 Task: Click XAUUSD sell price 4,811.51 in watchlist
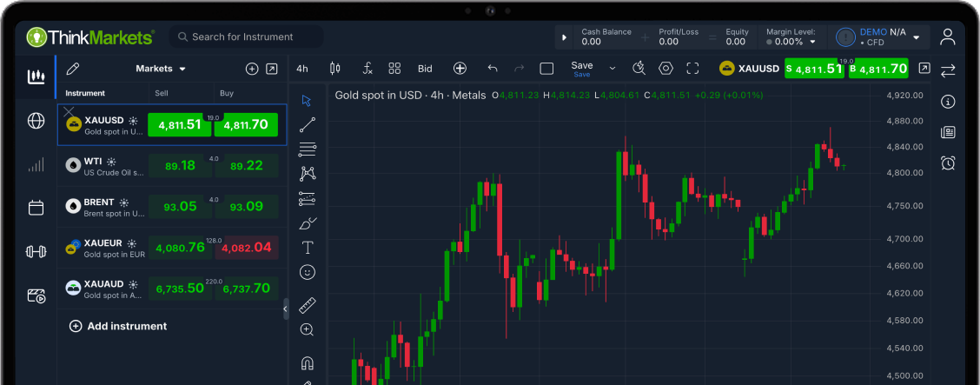[179, 125]
